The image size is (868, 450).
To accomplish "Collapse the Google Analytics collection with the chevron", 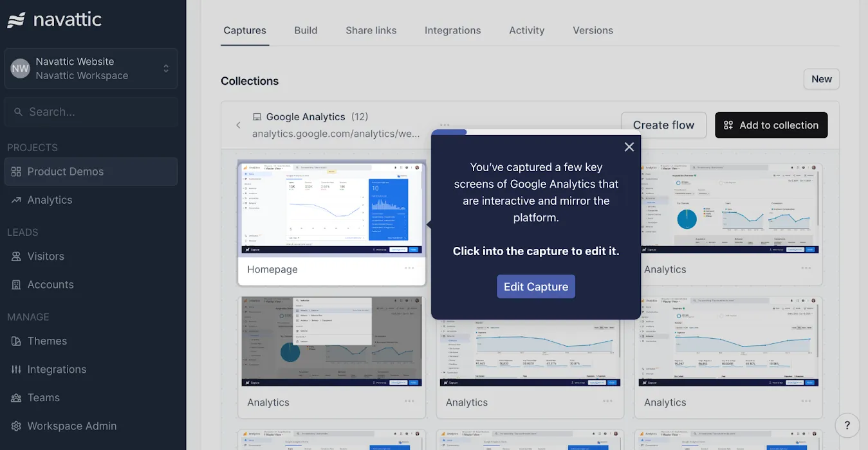I will click(x=238, y=125).
